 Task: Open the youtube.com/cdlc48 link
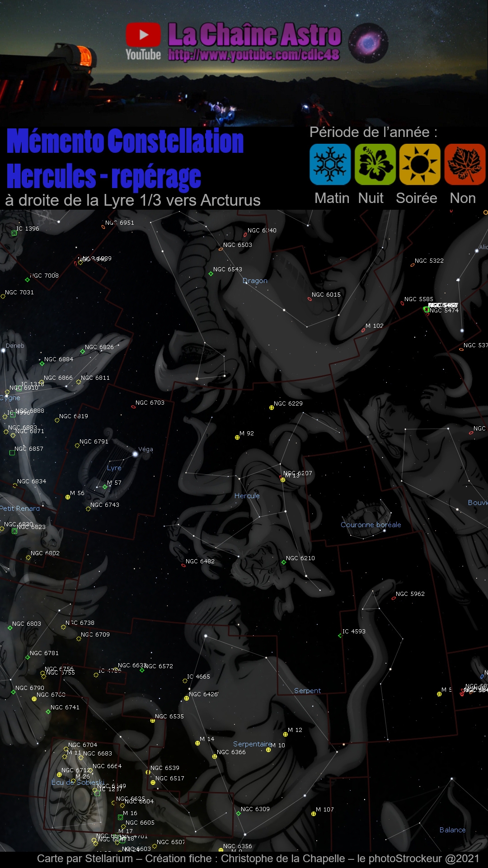click(254, 55)
